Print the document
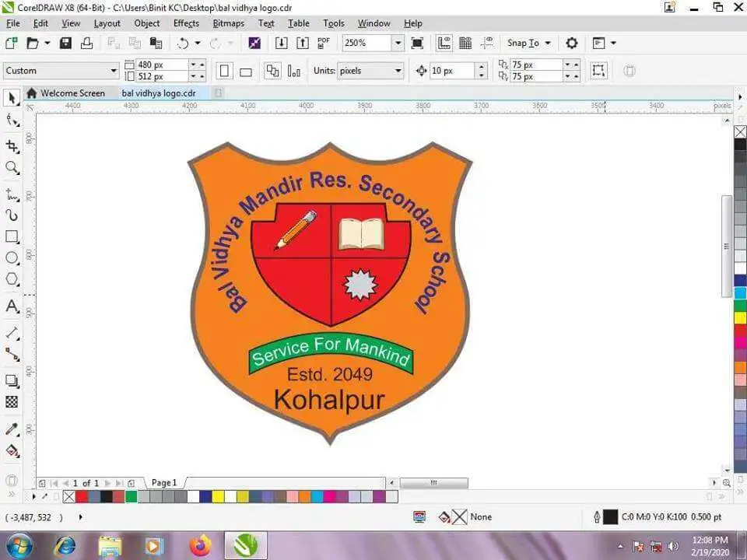Screen dimensions: 747x560 tap(86, 44)
